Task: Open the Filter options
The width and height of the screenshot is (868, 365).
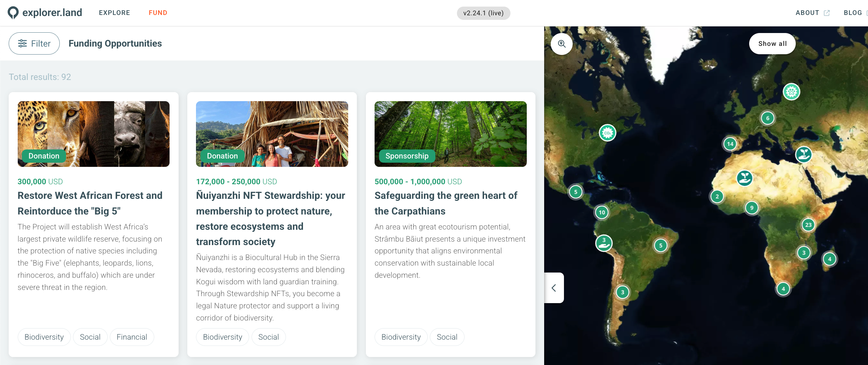Action: point(34,43)
